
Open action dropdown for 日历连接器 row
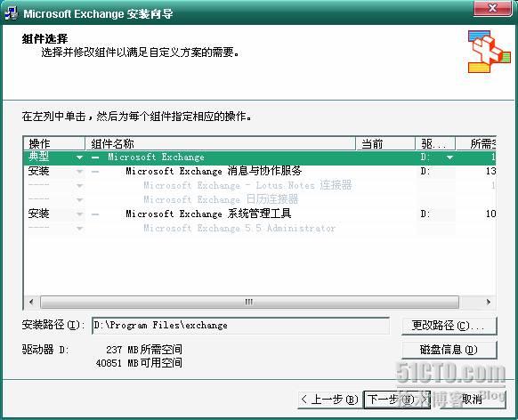click(x=79, y=200)
